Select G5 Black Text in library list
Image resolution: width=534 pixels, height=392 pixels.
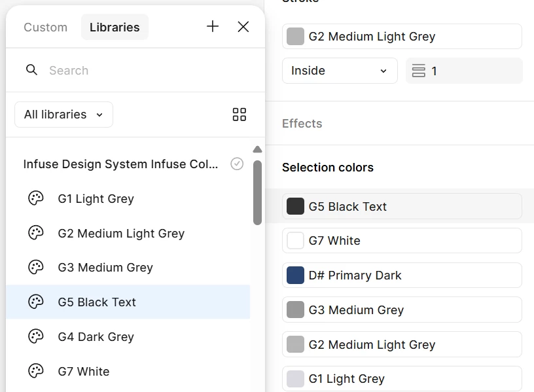click(97, 302)
